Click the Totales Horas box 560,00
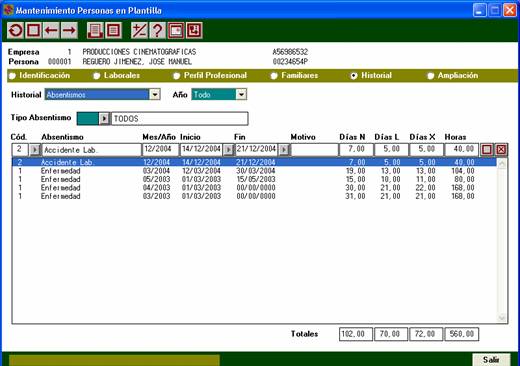 (462, 334)
